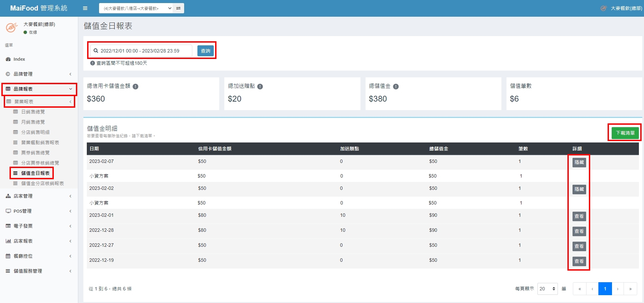Click the green 下載清單 button
Screen dimensions: 644x303
[625, 133]
